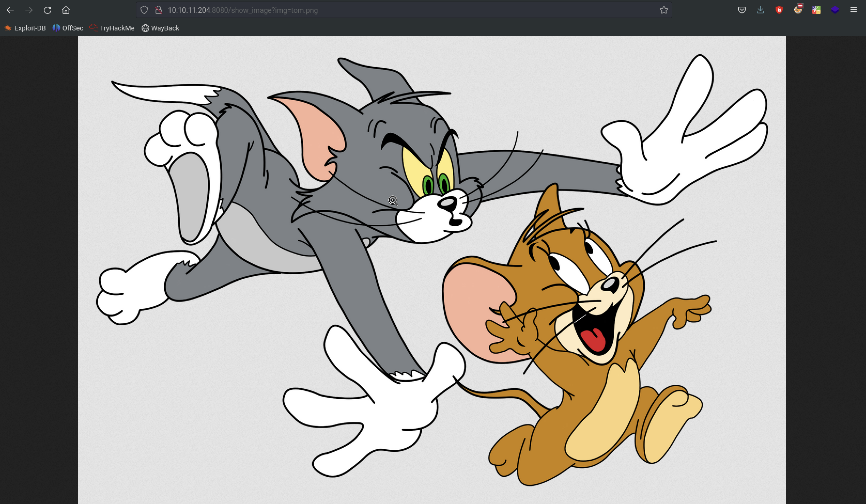Save page to Pocket
The height and width of the screenshot is (504, 866).
(x=742, y=10)
